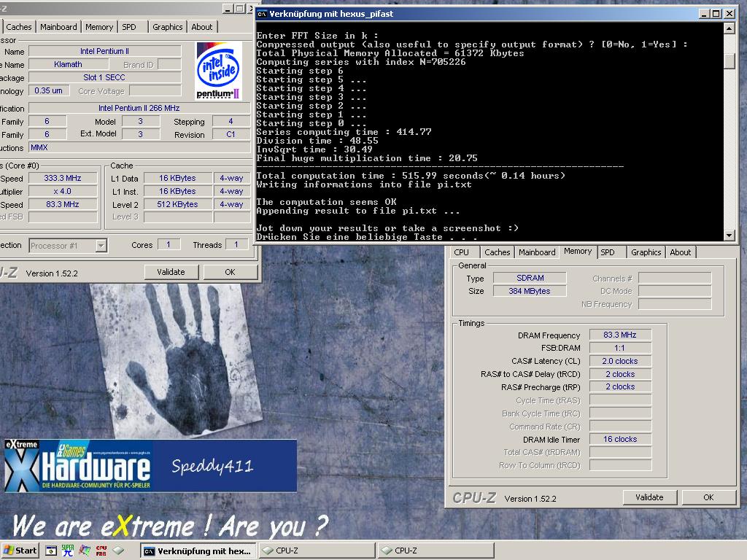Click the console window title bar icon
The width and height of the screenshot is (747, 560).
pos(263,14)
